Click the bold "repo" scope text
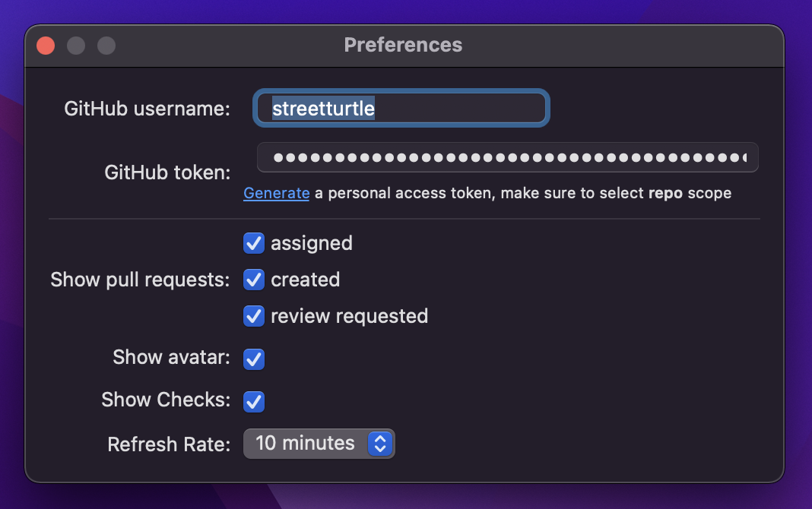The height and width of the screenshot is (509, 812). pos(665,193)
